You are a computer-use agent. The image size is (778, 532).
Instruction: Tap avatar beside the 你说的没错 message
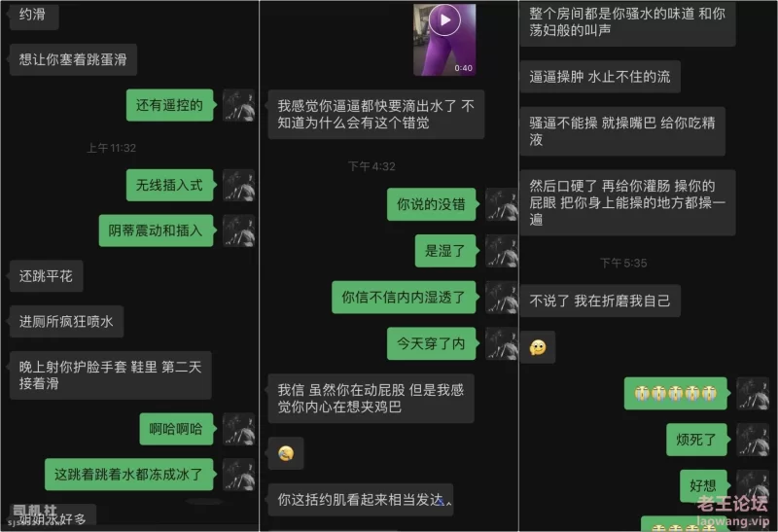(x=501, y=204)
